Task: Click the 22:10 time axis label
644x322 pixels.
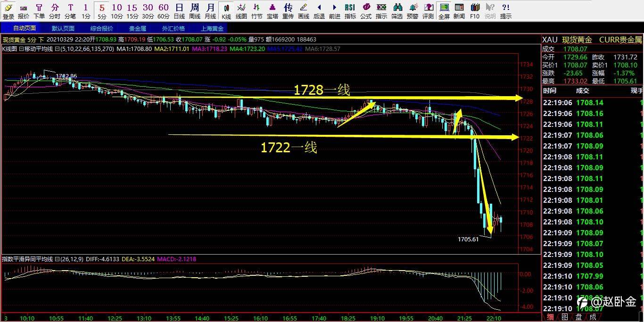Action: (494, 319)
